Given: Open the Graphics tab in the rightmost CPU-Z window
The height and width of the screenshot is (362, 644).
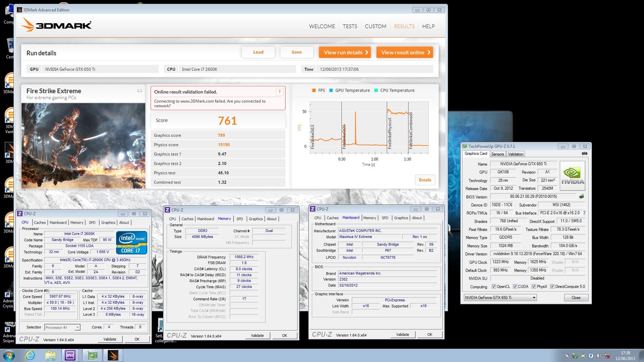Looking at the screenshot, I should 401,218.
